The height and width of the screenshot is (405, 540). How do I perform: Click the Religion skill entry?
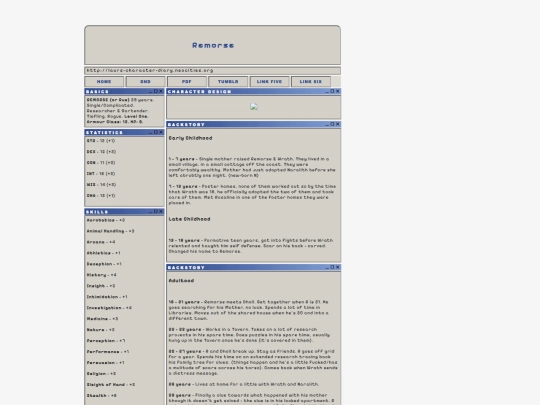click(101, 374)
